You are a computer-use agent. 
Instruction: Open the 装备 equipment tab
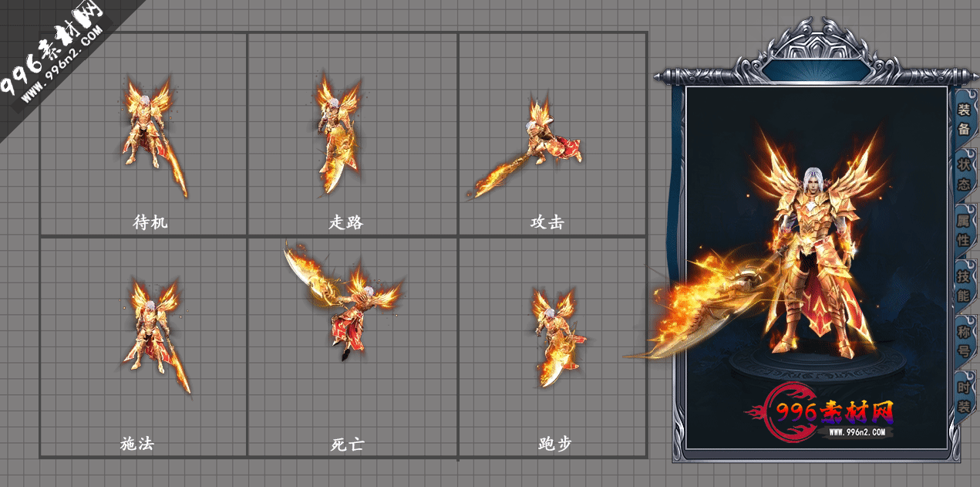tap(964, 120)
